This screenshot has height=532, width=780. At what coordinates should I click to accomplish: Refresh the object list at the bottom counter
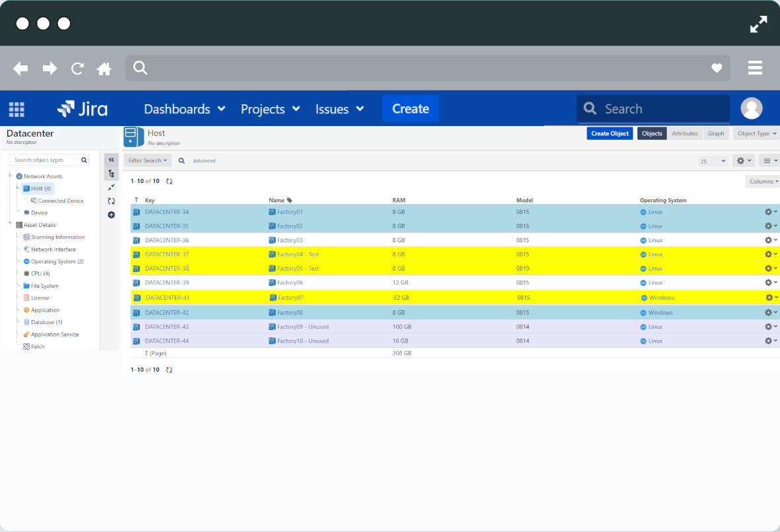169,370
